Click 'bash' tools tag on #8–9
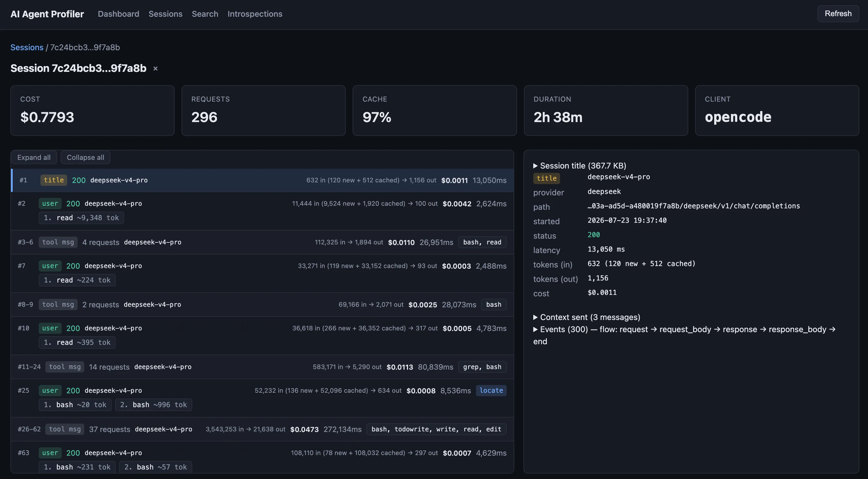Viewport: 868px width, 479px height. [494, 304]
